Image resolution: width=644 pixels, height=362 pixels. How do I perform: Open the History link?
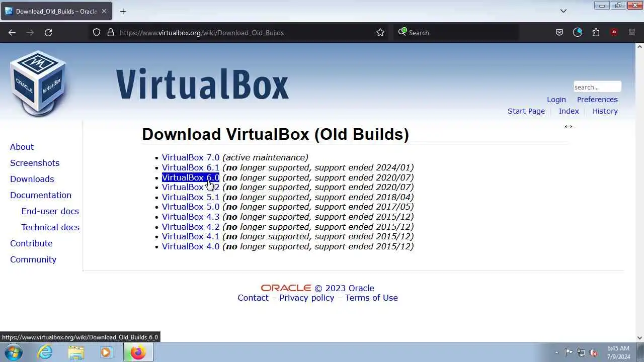coord(605,111)
